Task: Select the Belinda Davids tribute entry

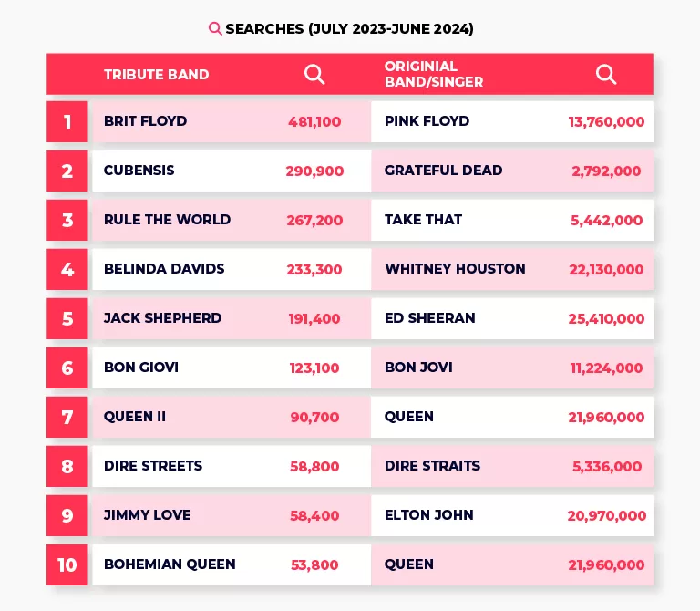Action: [164, 269]
